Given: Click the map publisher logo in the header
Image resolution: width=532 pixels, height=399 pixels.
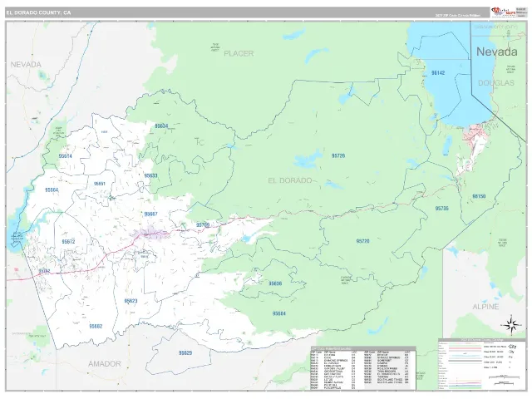Looking at the screenshot, I should (x=503, y=12).
